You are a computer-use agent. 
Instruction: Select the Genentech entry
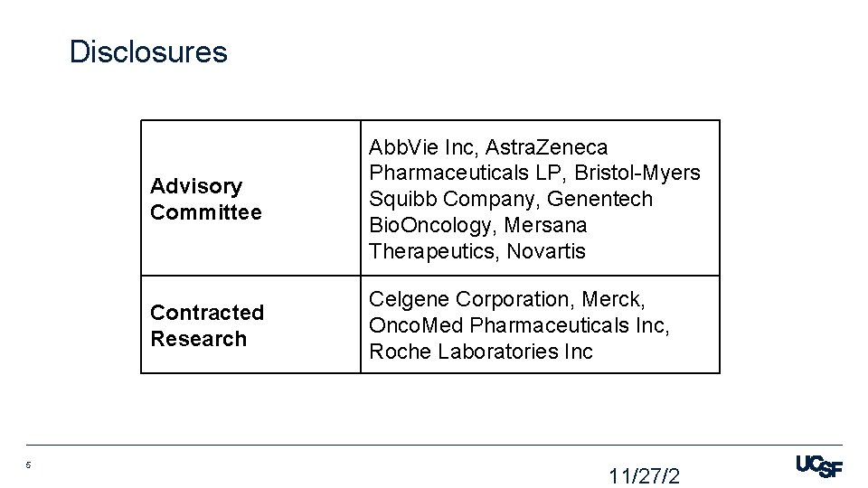(599, 199)
